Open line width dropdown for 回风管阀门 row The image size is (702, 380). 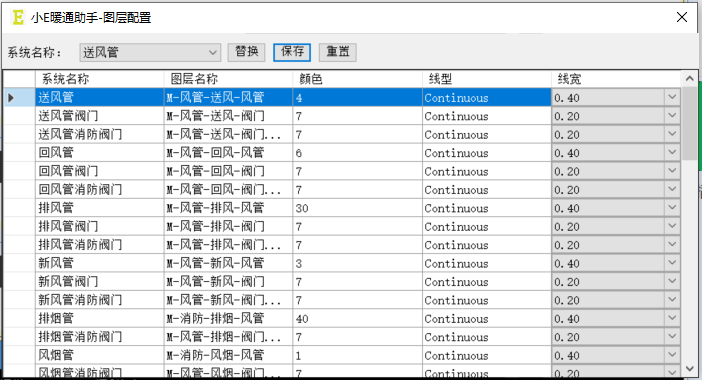tap(672, 171)
